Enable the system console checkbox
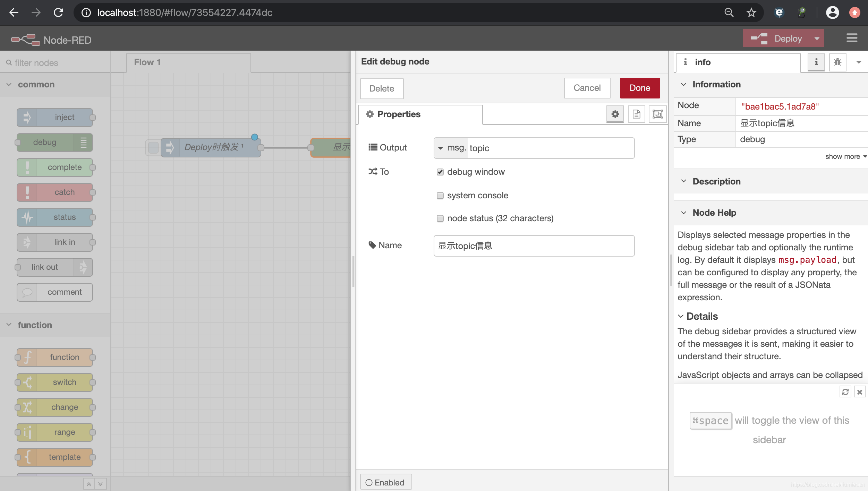This screenshot has height=491, width=868. 440,195
